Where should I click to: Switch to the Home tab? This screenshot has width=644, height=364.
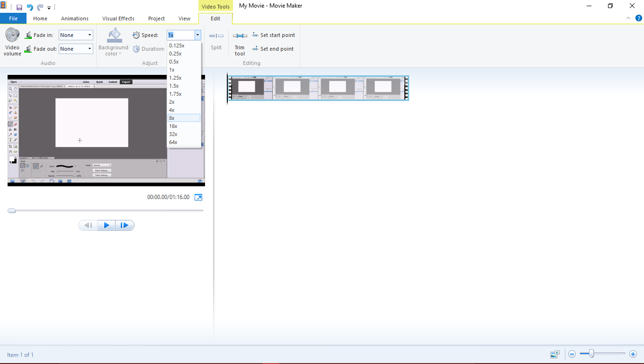tap(40, 18)
